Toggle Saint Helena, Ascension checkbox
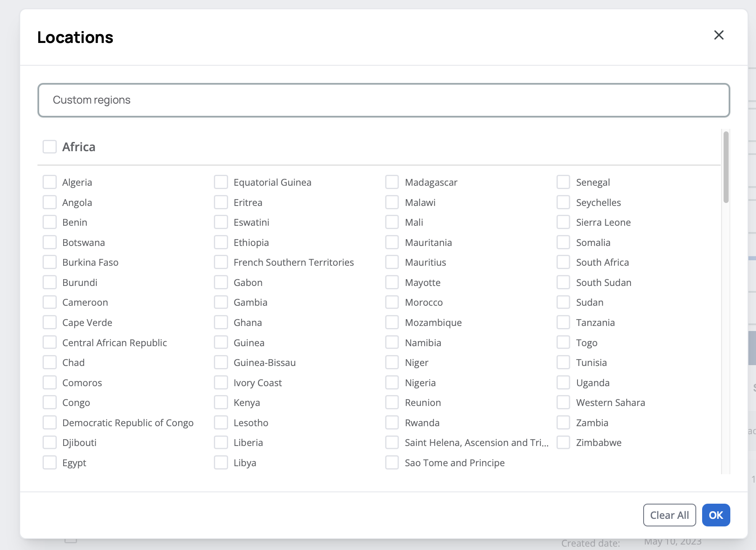Screen dimensions: 756x550 (392, 443)
